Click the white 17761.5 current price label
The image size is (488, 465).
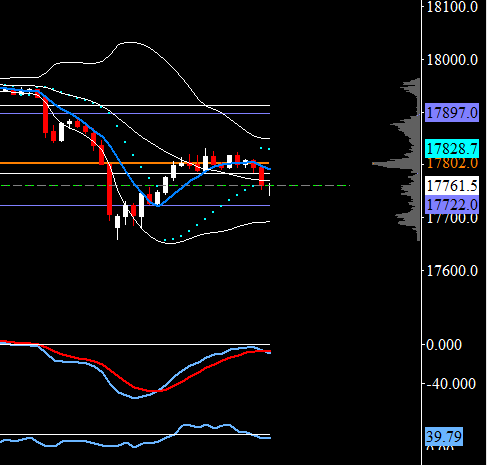pos(452,185)
